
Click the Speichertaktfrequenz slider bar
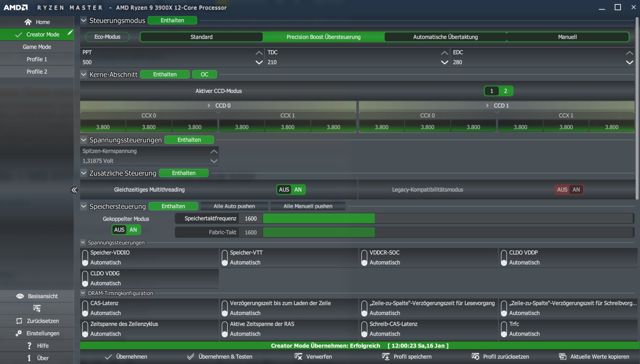pyautogui.click(x=448, y=218)
